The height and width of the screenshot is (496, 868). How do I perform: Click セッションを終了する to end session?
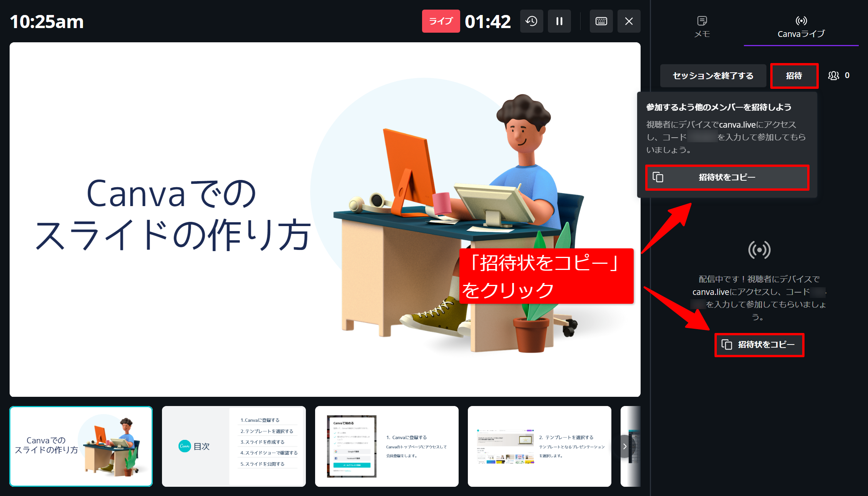[713, 76]
